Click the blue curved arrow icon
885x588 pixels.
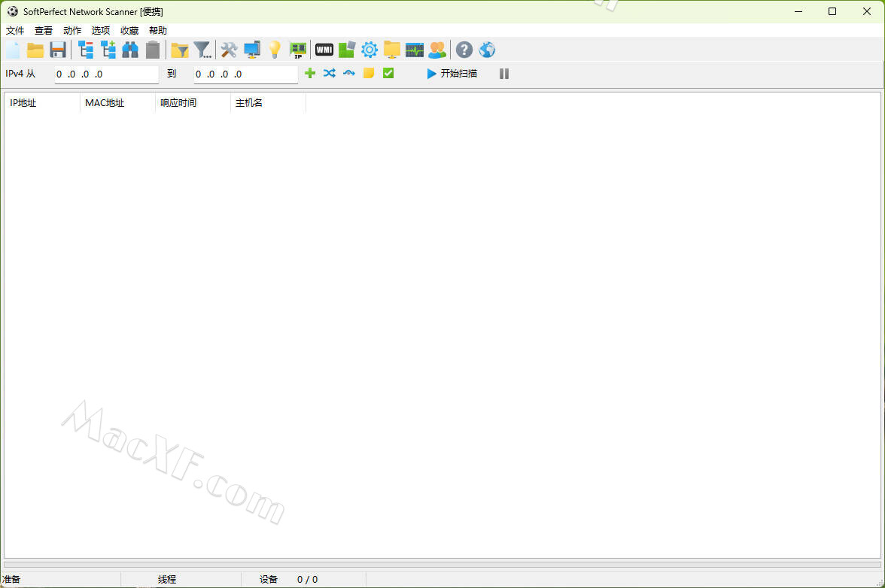(x=349, y=73)
